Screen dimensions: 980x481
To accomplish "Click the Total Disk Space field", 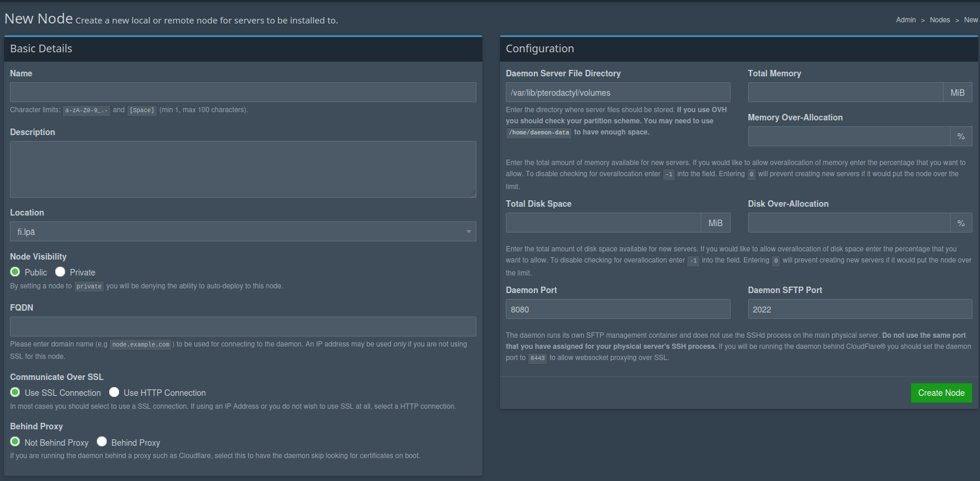I will pyautogui.click(x=603, y=223).
